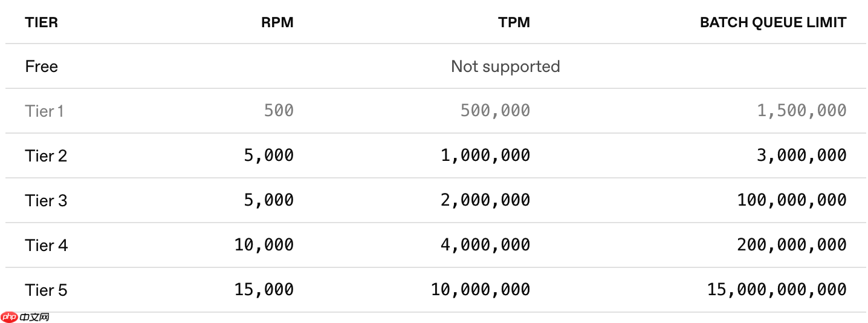Click the BATCH QUEUE LIMIT header
The image size is (868, 323).
click(x=772, y=23)
